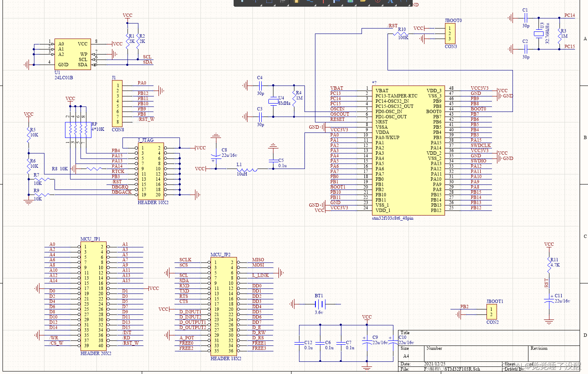Click the MCU_JP2 HEADER 18X2 component
This screenshot has width=588, height=374.
point(224,306)
